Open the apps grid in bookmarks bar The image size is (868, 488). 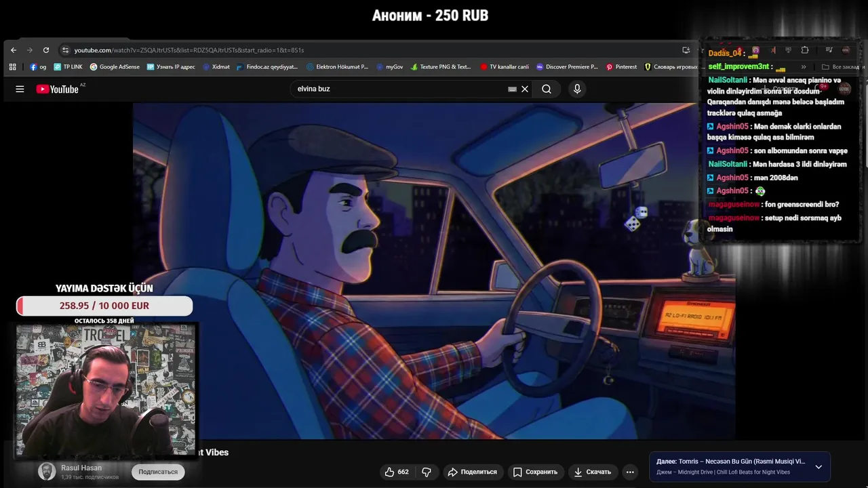(12, 67)
